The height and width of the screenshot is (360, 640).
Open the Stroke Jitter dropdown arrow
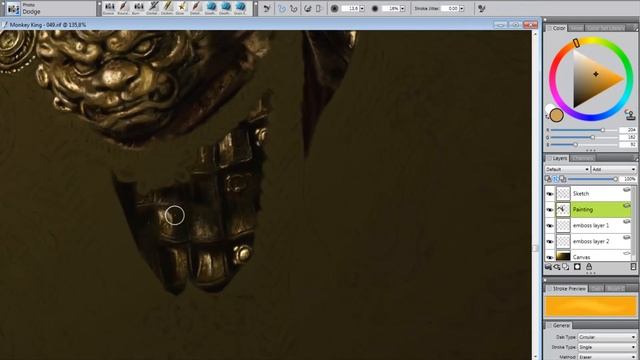(x=462, y=9)
